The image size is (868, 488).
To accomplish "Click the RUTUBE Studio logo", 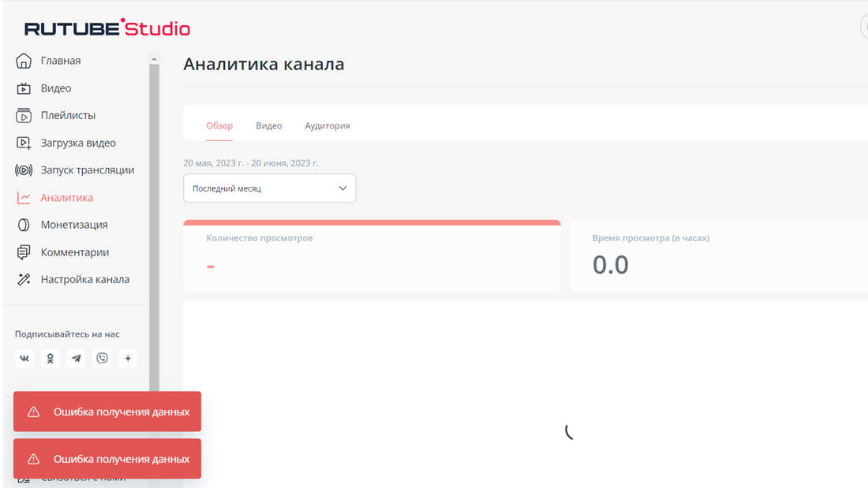I will tap(107, 28).
